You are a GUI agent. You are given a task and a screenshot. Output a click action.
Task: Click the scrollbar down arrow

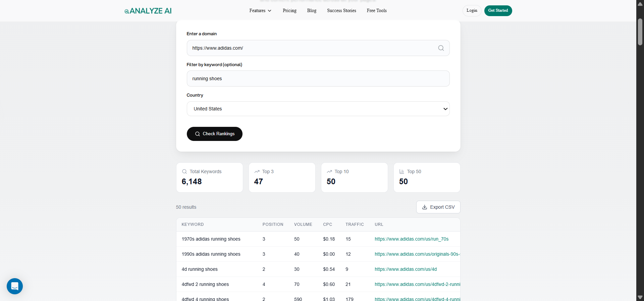(x=640, y=297)
